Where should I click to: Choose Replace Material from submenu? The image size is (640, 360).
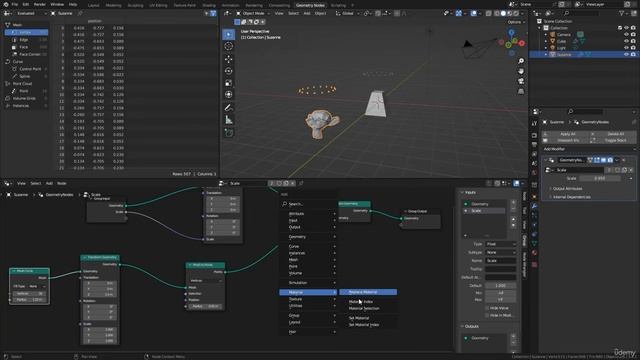pos(368,292)
